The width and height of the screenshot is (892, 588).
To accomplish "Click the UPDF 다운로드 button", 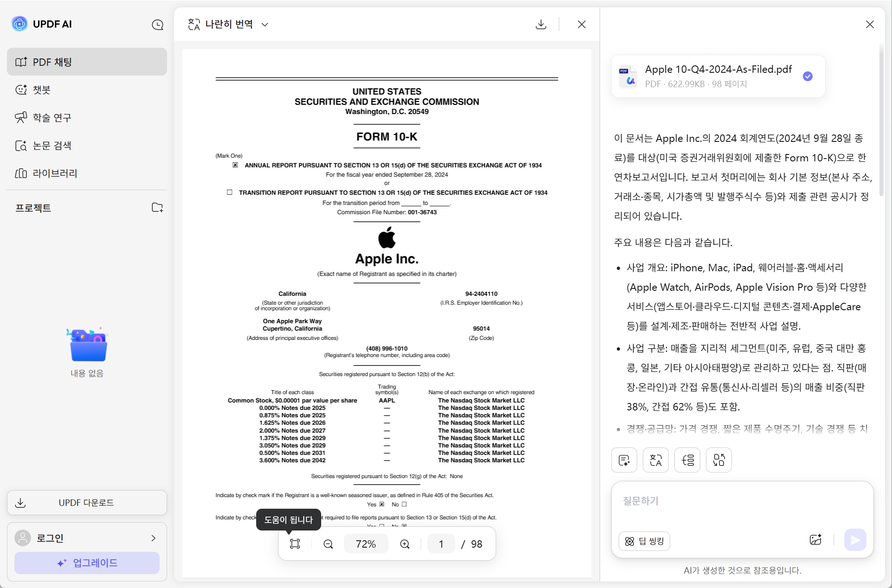I will (86, 502).
